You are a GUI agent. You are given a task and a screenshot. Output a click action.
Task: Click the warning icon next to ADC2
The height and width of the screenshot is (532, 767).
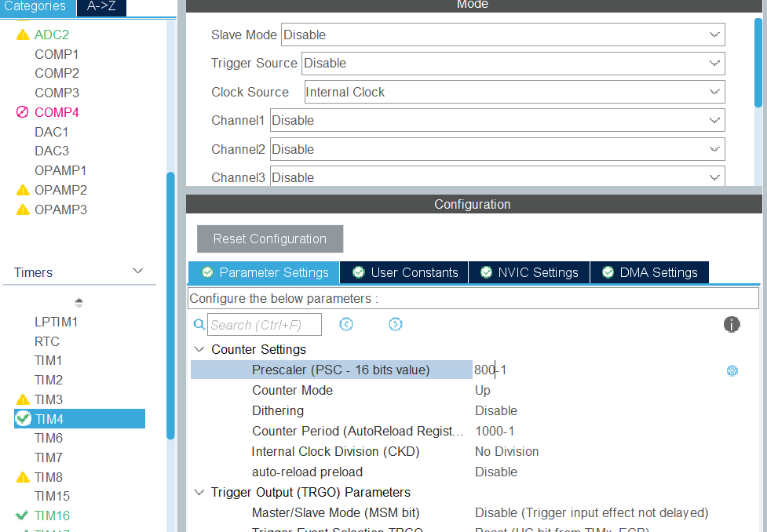(23, 35)
